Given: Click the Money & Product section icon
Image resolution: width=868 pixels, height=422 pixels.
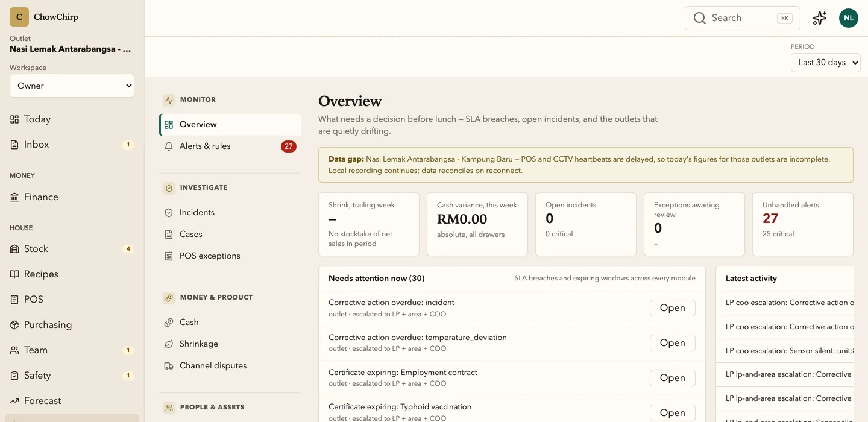Looking at the screenshot, I should [x=169, y=298].
